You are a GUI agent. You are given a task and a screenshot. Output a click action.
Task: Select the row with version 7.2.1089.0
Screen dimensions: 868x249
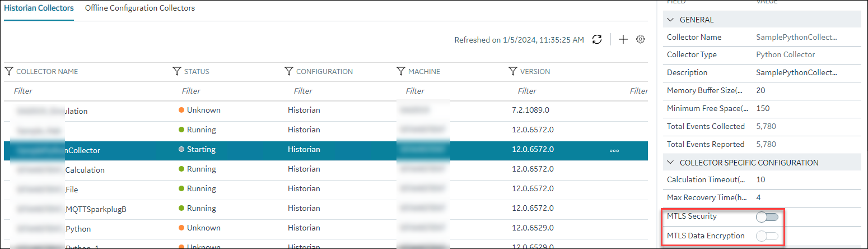pos(326,110)
